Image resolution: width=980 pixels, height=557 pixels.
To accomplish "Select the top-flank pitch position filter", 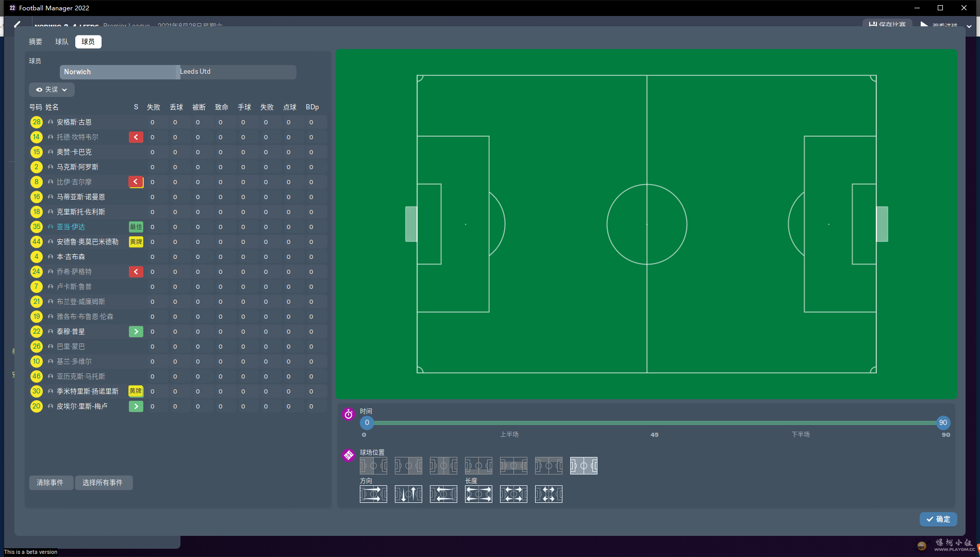I will 549,466.
